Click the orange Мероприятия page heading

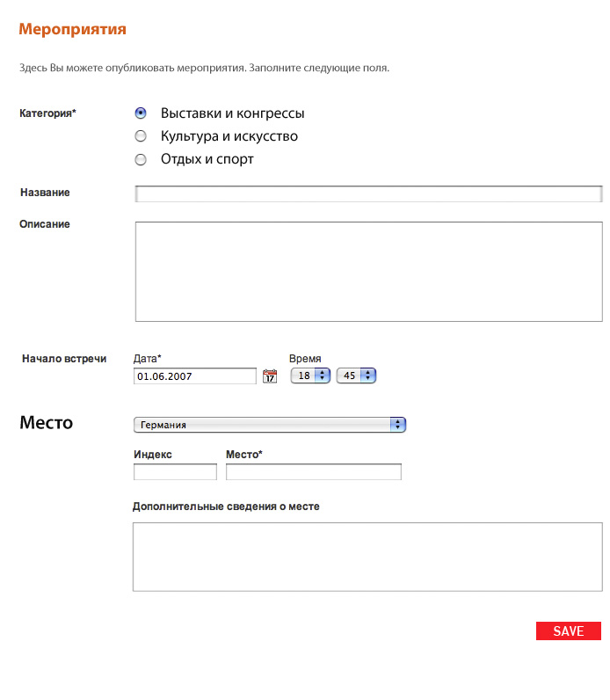pyautogui.click(x=73, y=29)
